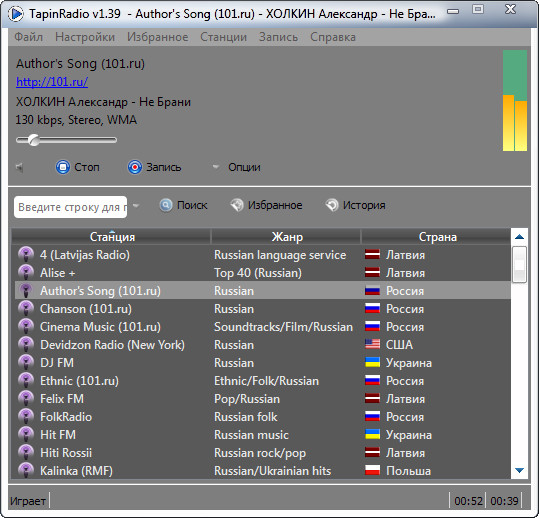Image resolution: width=539 pixels, height=518 pixels.
Task: Select station name Felix FM
Action: click(x=62, y=399)
